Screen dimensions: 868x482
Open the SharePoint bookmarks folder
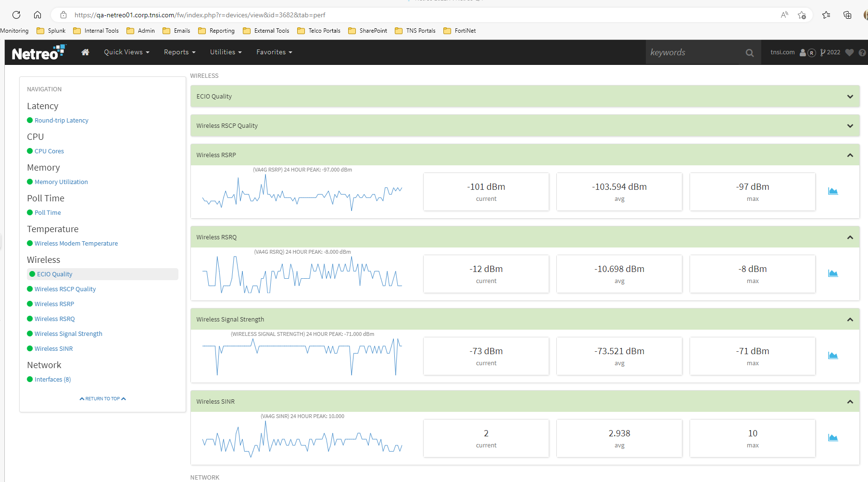[367, 31]
